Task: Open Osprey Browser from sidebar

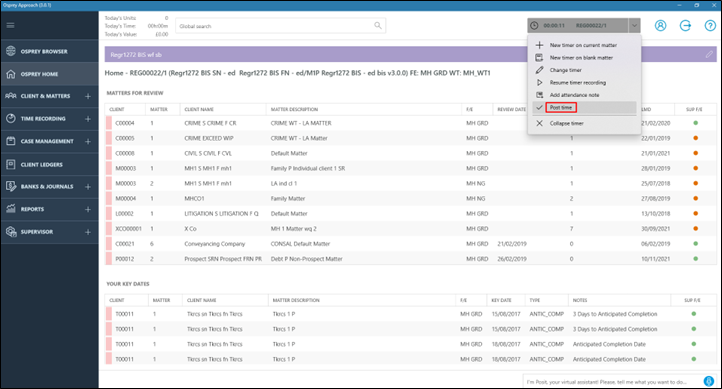Action: (x=49, y=51)
